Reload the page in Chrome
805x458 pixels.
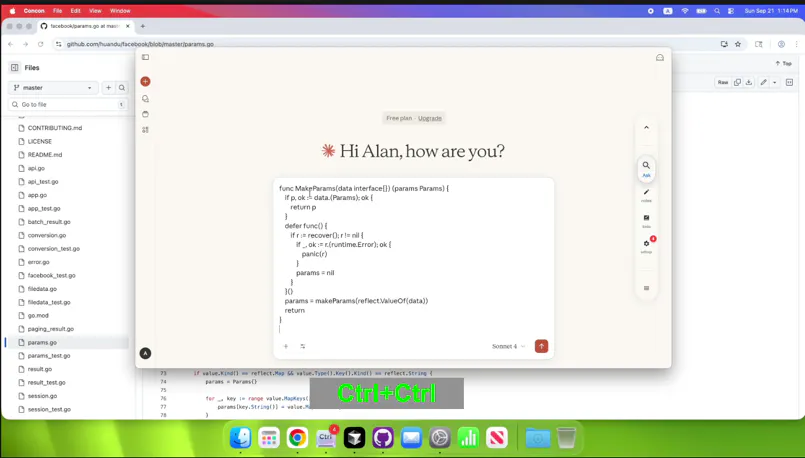click(41, 44)
